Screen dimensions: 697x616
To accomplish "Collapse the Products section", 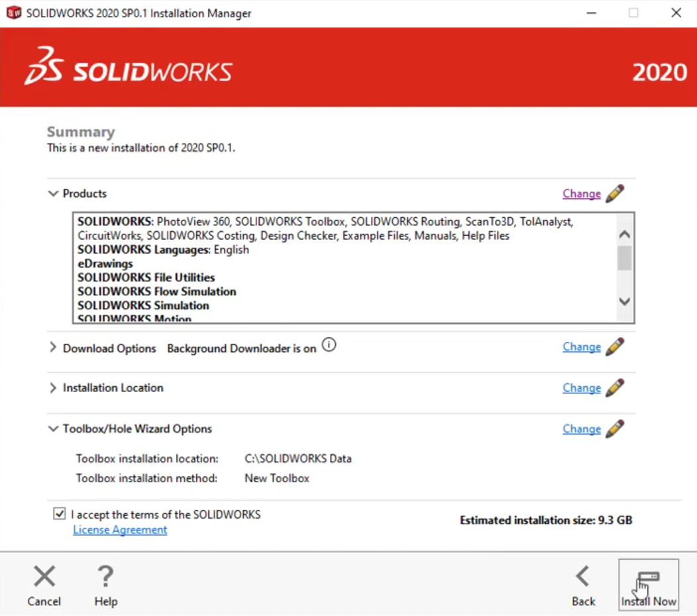I will click(x=53, y=193).
